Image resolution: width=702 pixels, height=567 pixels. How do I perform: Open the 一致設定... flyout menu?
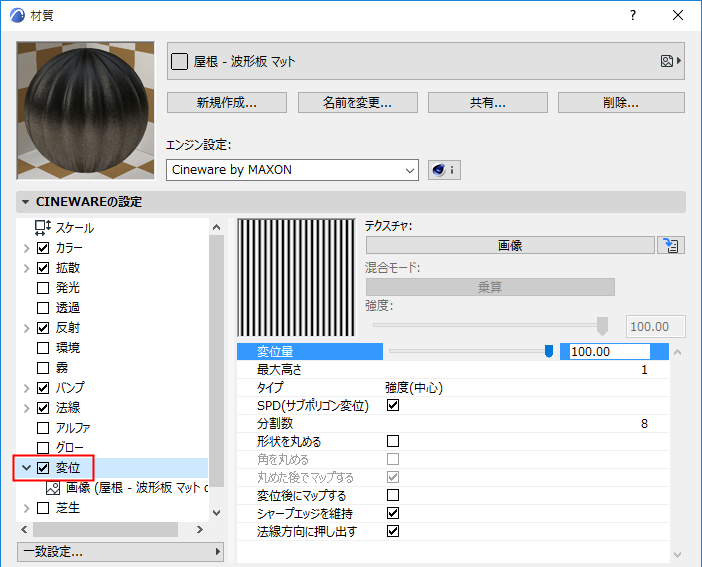[x=120, y=552]
